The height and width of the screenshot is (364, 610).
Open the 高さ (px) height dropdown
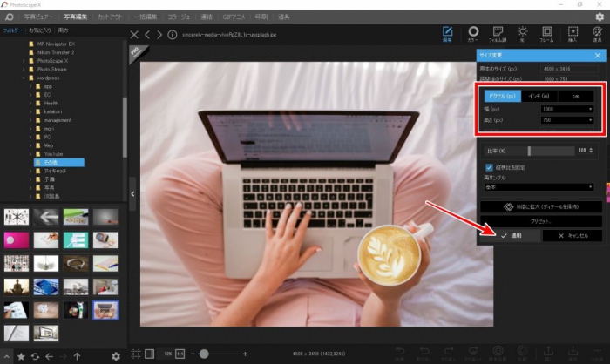[x=567, y=120]
